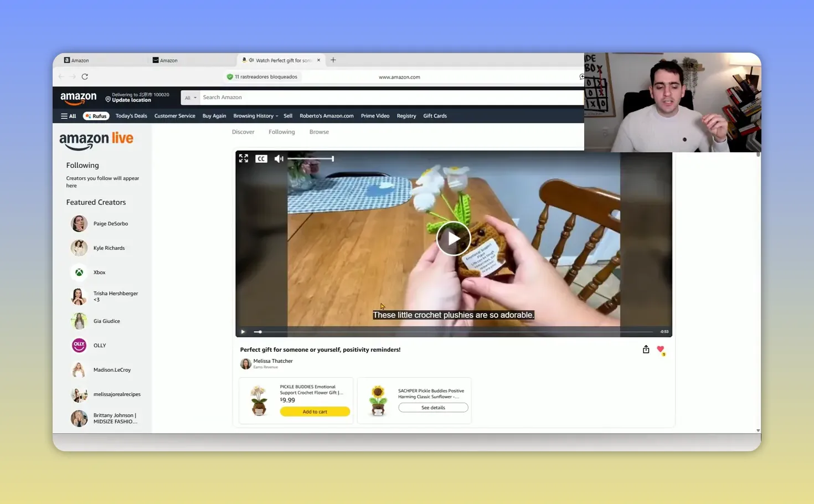This screenshot has width=814, height=504.
Task: Click the Search Amazon input field
Action: (391, 97)
